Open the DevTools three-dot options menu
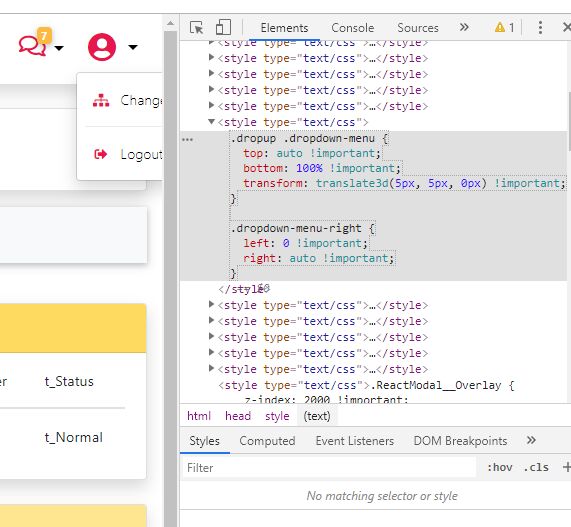The width and height of the screenshot is (571, 527). [x=540, y=28]
